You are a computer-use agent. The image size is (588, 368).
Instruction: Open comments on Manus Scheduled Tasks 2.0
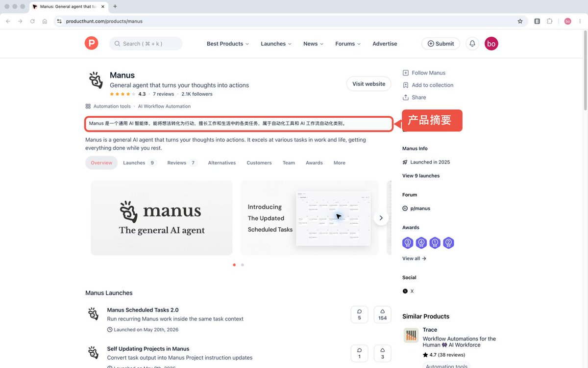pyautogui.click(x=359, y=315)
